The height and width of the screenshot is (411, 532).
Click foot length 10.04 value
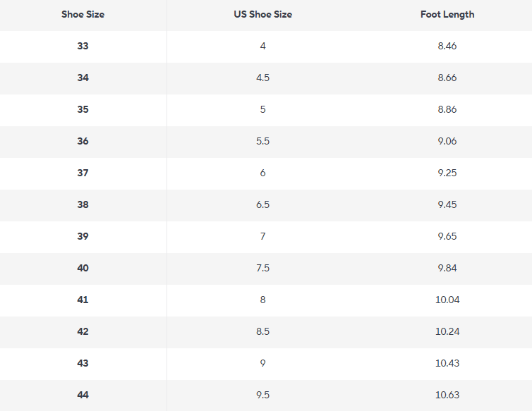[x=447, y=300]
